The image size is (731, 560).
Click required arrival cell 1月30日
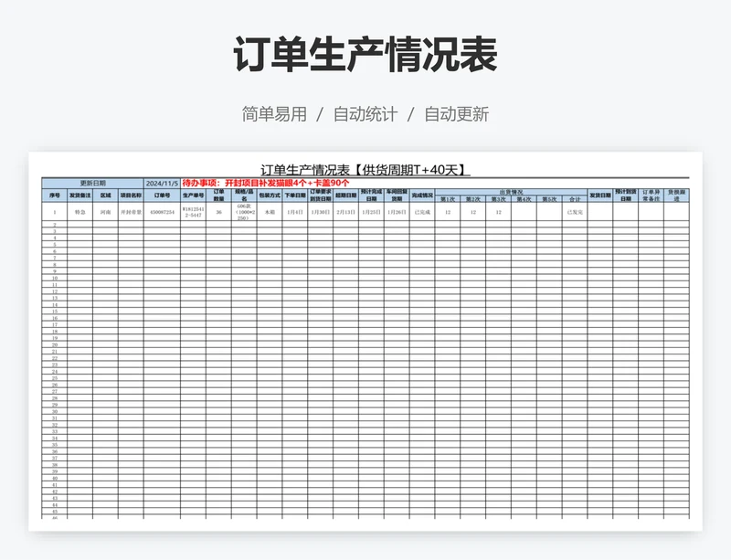point(321,212)
